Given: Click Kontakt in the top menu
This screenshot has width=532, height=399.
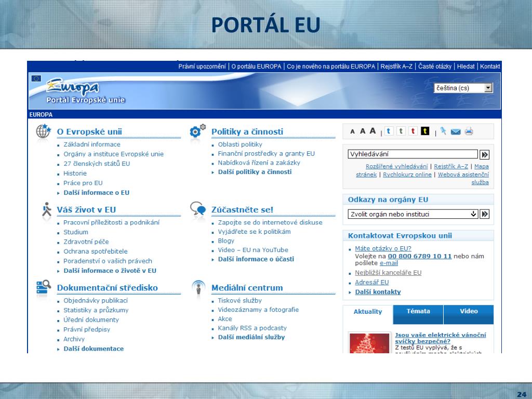Looking at the screenshot, I should [x=490, y=66].
